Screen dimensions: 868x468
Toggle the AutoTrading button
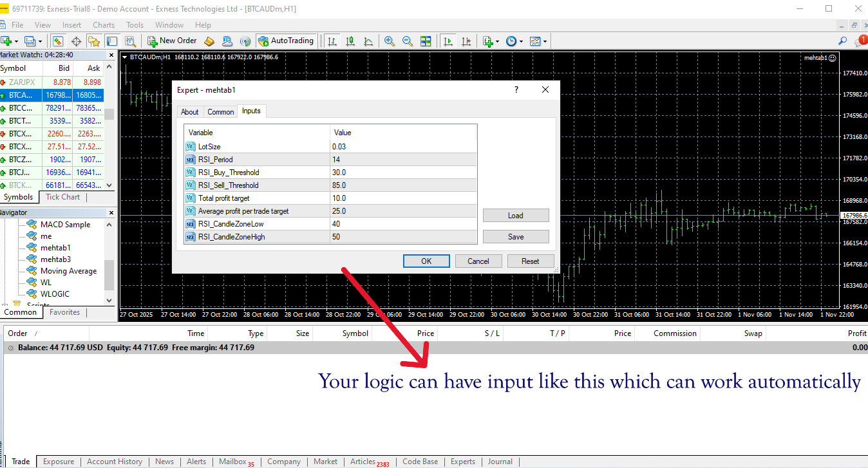click(x=285, y=41)
